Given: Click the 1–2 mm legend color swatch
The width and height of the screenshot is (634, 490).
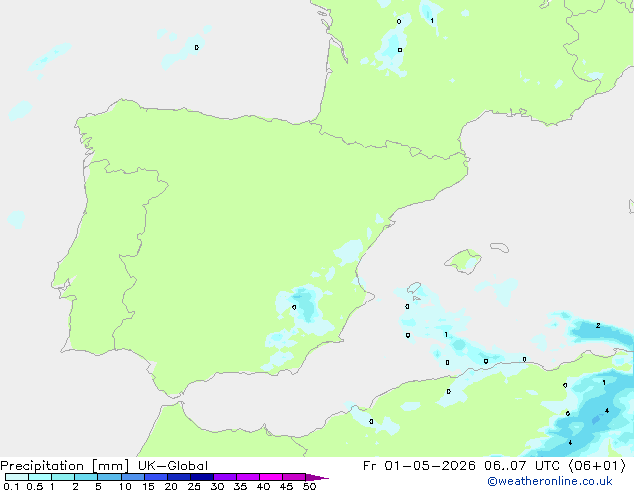Looking at the screenshot, I should pos(63,477).
